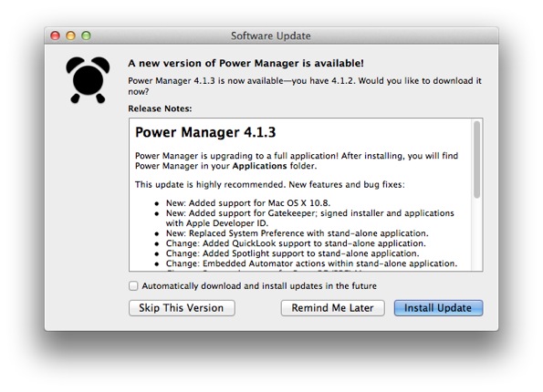The width and height of the screenshot is (543, 392).
Task: Click the bold 'Applications' word in release notes
Action: click(259, 166)
